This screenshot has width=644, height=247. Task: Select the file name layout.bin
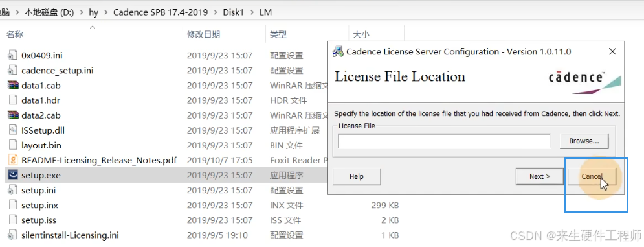[41, 145]
